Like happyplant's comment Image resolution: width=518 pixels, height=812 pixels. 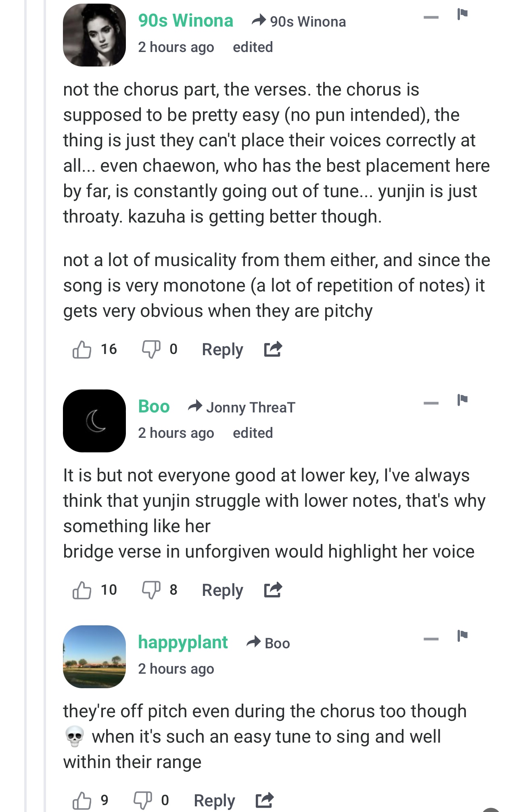coord(82,801)
